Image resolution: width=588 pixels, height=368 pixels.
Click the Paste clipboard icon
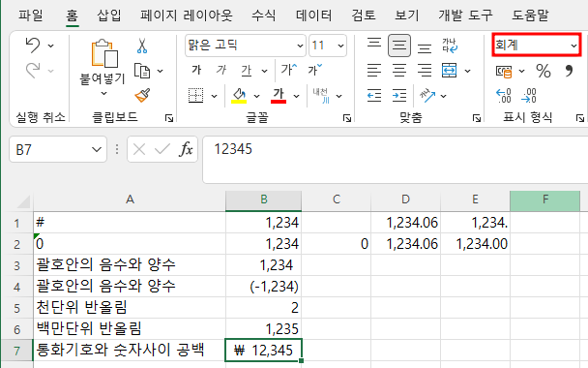[x=103, y=53]
